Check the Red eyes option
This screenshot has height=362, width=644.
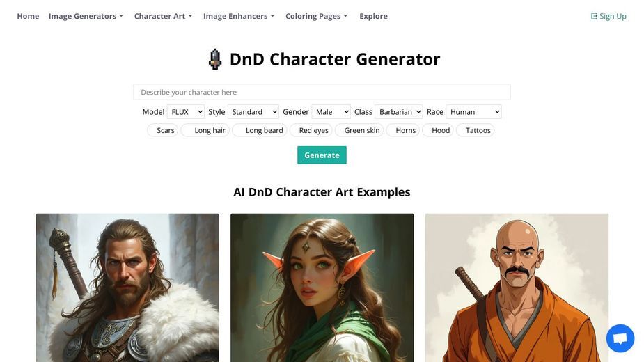click(309, 130)
